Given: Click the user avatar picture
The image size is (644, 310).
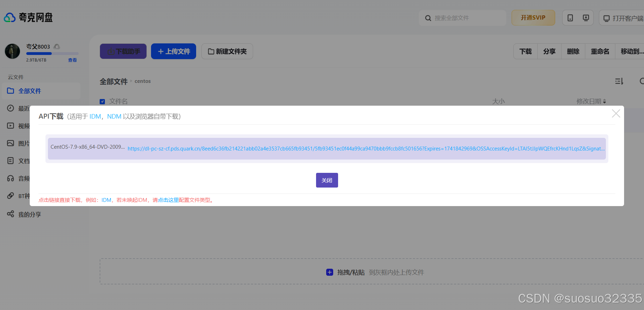Looking at the screenshot, I should tap(13, 51).
